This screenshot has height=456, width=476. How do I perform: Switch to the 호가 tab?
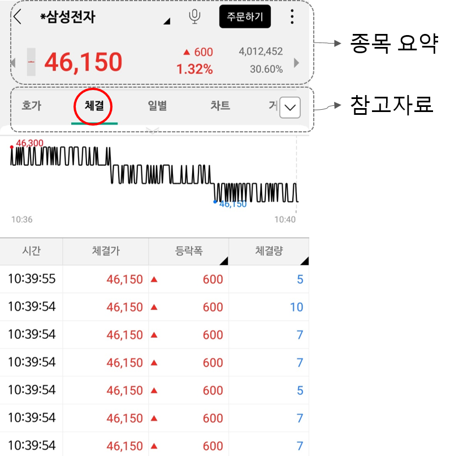[x=31, y=106]
